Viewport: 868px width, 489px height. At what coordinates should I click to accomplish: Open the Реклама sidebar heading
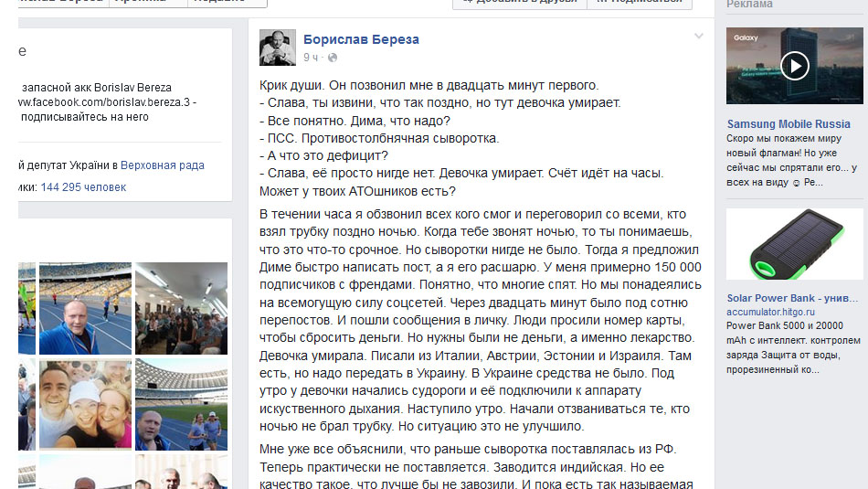pyautogui.click(x=749, y=5)
